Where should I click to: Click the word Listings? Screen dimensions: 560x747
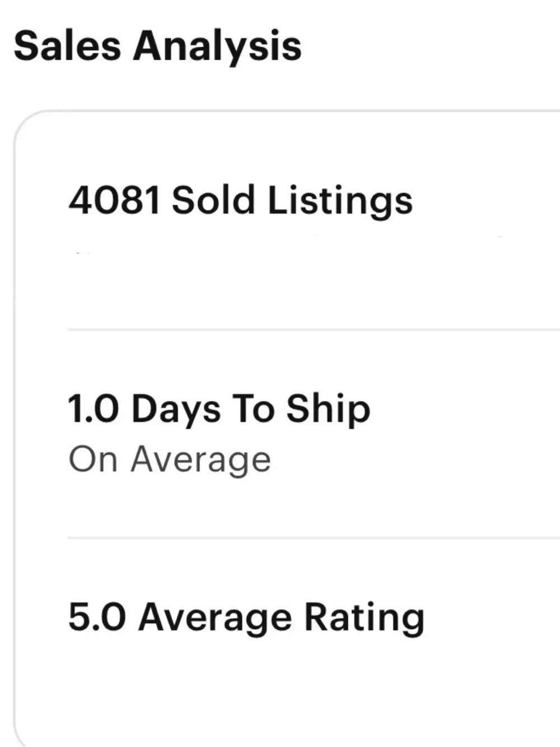pos(340,201)
